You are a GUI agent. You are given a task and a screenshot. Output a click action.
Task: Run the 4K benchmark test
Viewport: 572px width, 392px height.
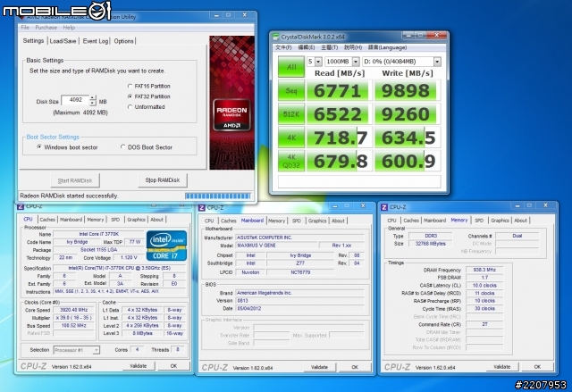click(291, 138)
